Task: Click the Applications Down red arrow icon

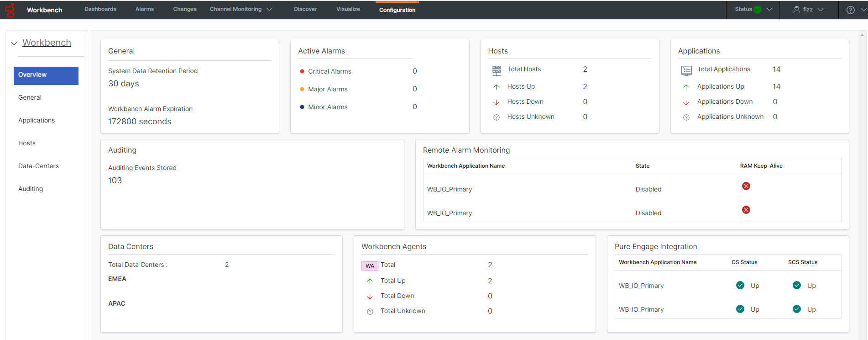Action: pyautogui.click(x=686, y=102)
